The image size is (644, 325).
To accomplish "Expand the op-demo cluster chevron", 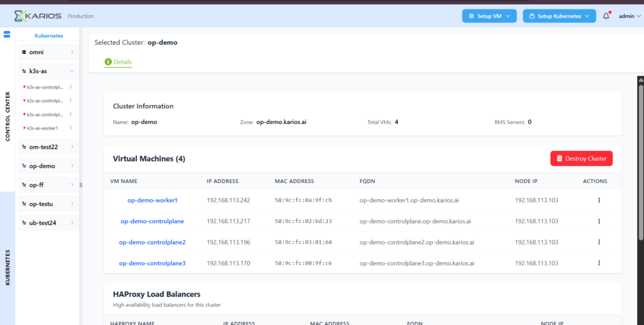I will coord(72,166).
